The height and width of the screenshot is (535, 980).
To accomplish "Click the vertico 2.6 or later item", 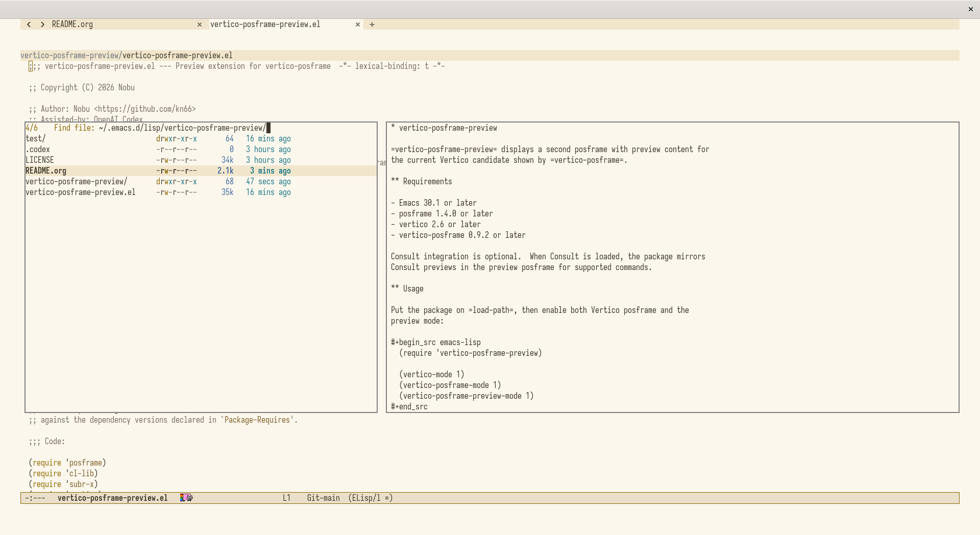I will coord(436,225).
